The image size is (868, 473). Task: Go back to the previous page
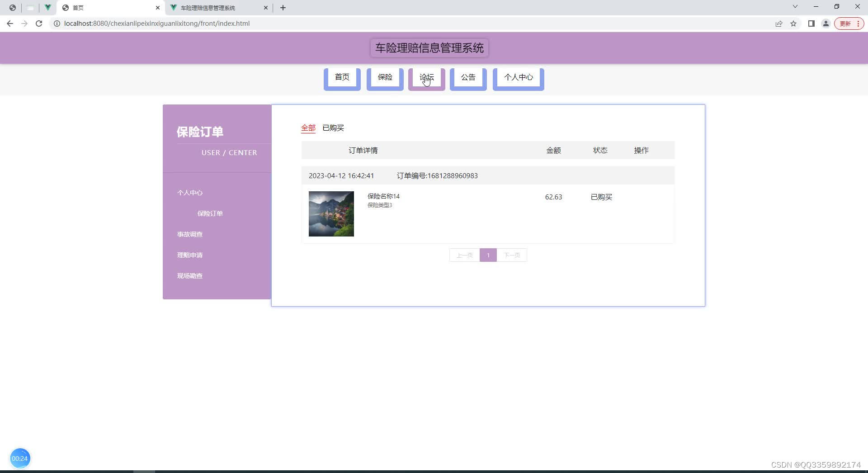[x=10, y=24]
